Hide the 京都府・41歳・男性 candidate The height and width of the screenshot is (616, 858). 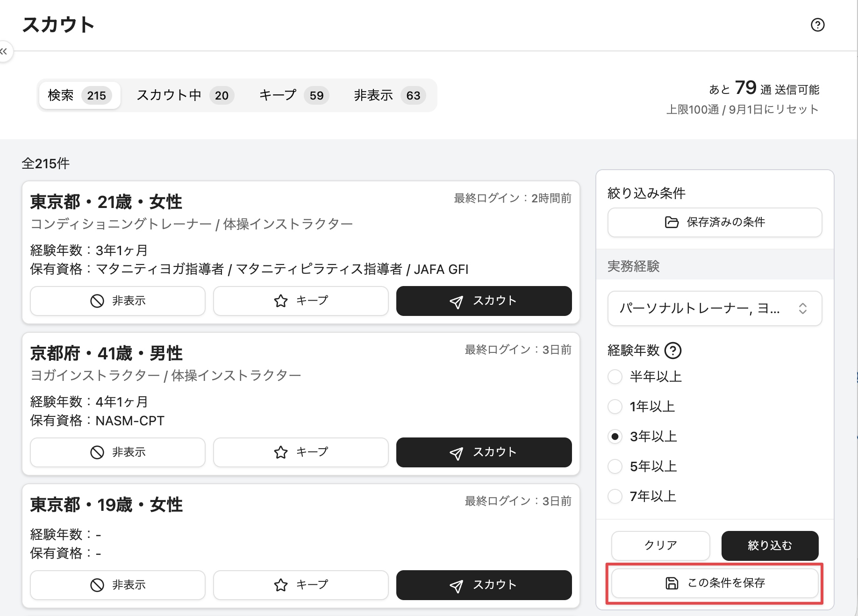pyautogui.click(x=118, y=452)
